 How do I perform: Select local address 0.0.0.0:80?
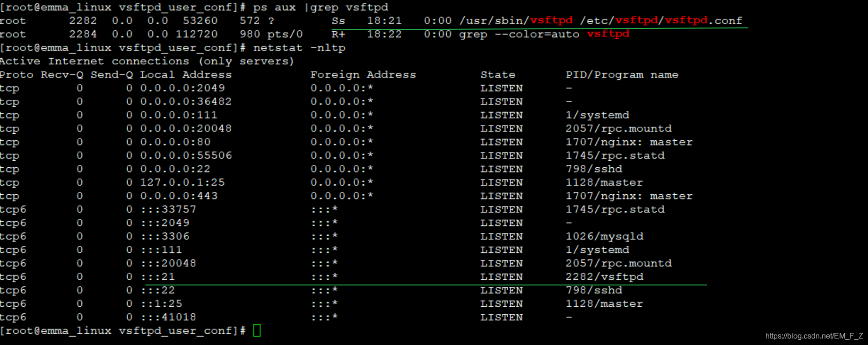coord(175,142)
